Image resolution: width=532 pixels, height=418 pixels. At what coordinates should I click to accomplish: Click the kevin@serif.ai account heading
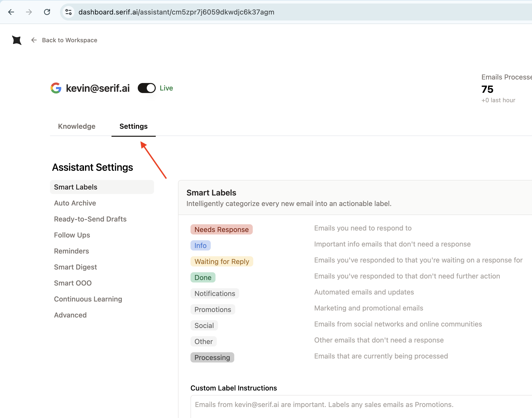click(x=98, y=88)
